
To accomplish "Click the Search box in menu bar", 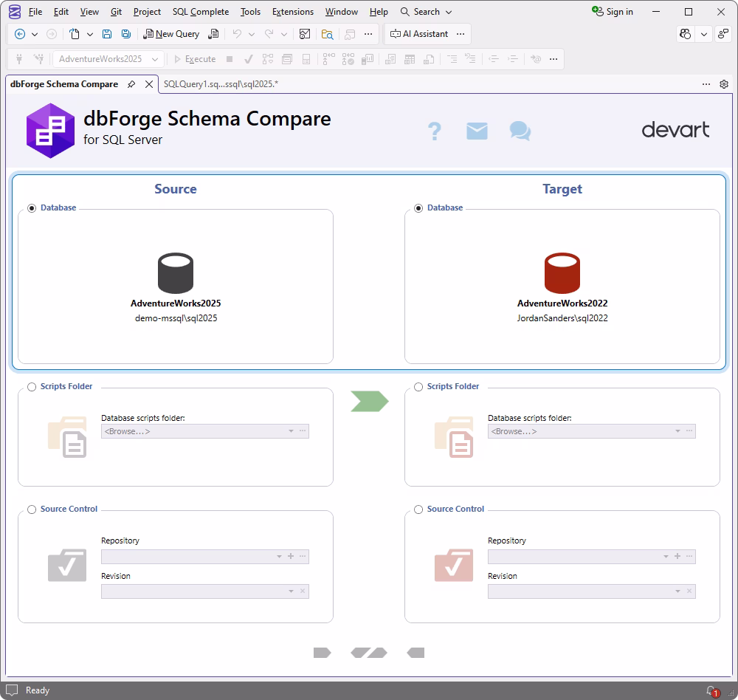I will [426, 12].
